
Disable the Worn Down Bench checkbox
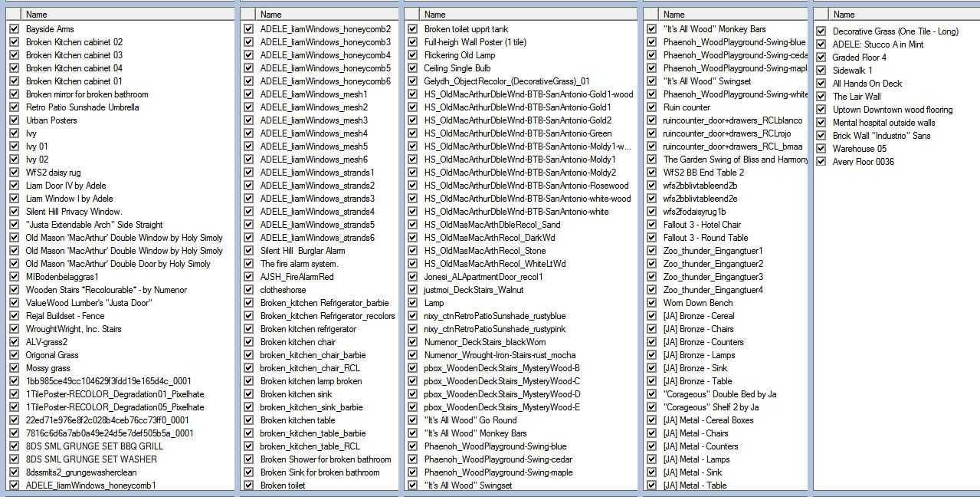[x=652, y=303]
